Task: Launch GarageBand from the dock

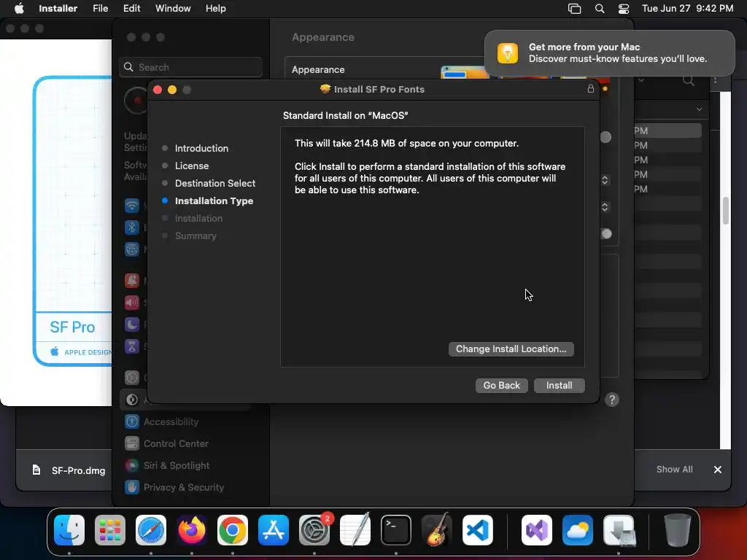Action: (x=437, y=530)
